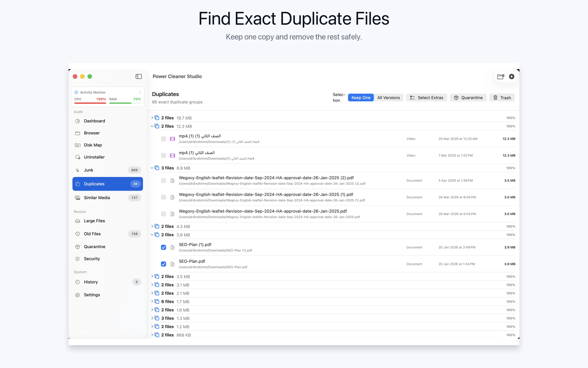Click the Similar Media 137 badge
The width and height of the screenshot is (588, 368).
click(134, 198)
